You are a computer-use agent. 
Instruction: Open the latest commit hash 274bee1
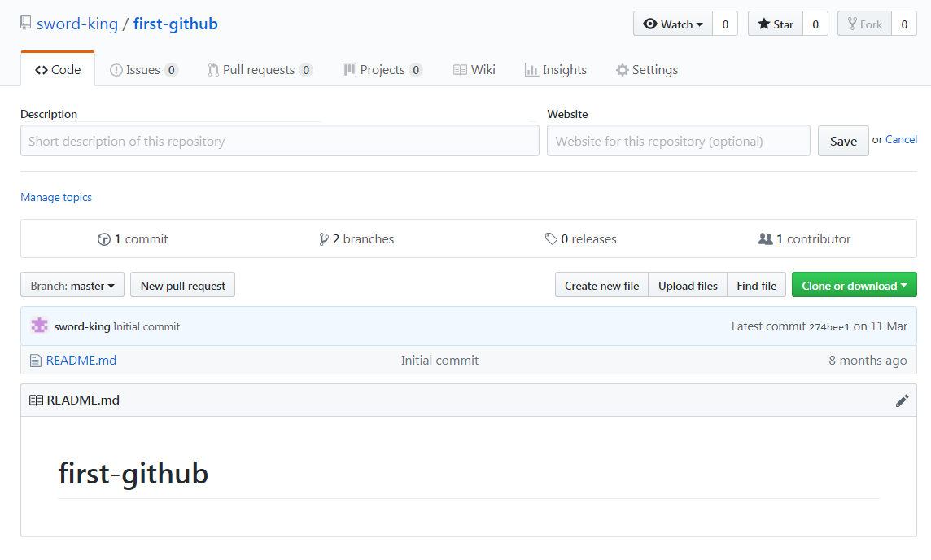coord(829,327)
